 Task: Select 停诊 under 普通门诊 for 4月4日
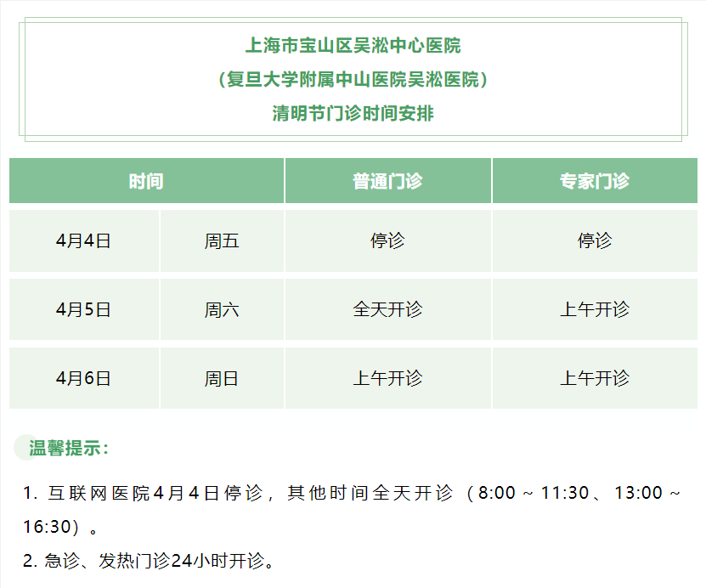(x=387, y=240)
